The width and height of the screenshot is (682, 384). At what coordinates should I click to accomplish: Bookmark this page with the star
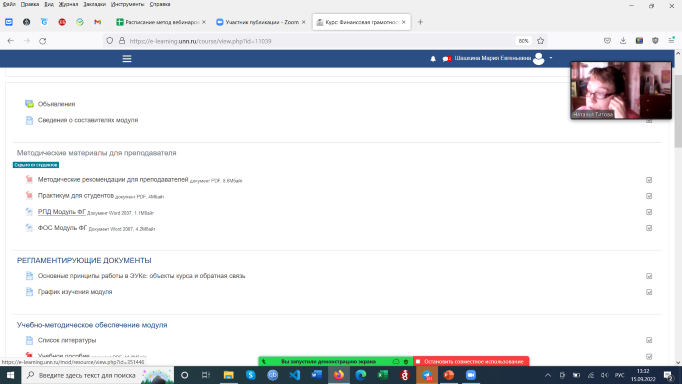540,41
